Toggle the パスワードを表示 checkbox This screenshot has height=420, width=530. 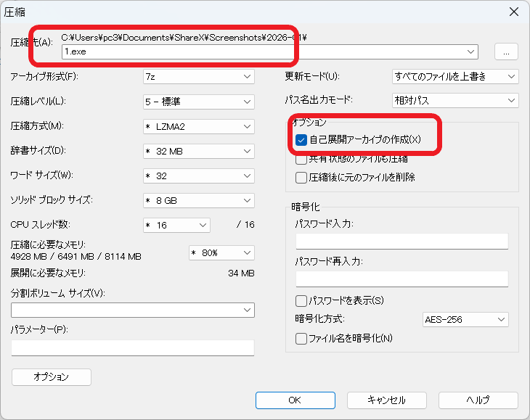click(x=301, y=300)
